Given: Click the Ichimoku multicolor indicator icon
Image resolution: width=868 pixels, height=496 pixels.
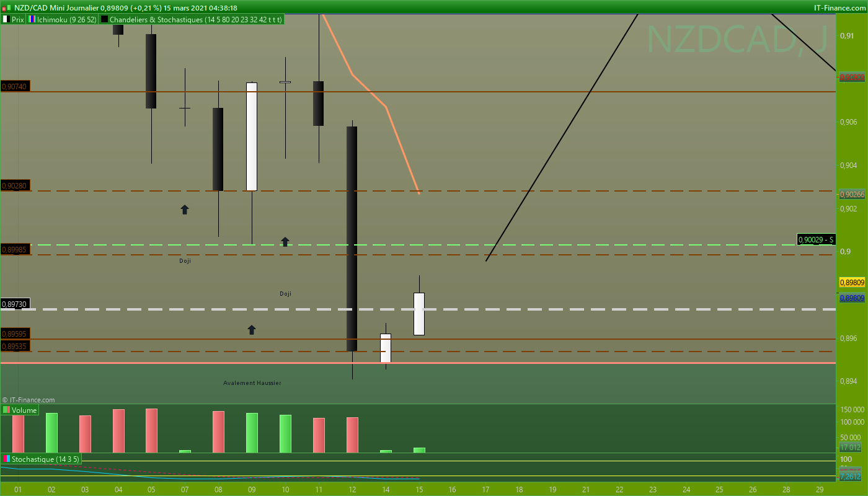Looking at the screenshot, I should tap(32, 19).
